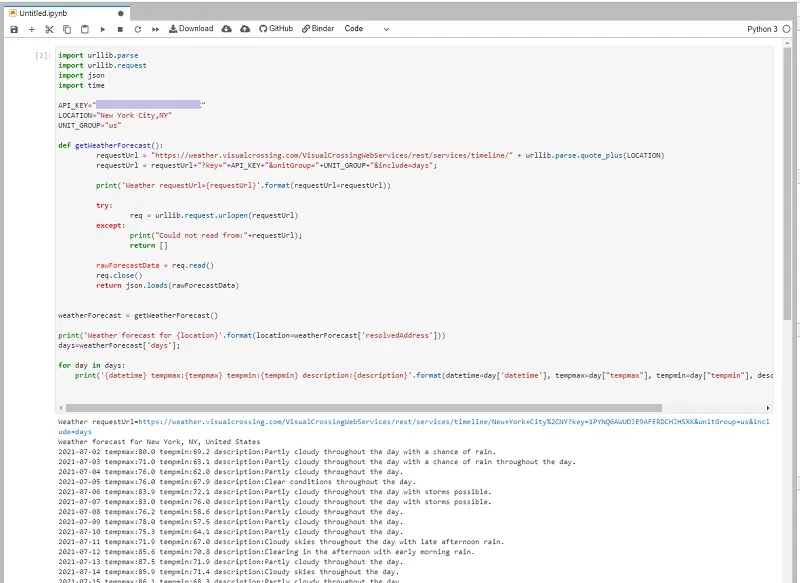Click the cloud upload icon
800x583 pixels.
(246, 29)
